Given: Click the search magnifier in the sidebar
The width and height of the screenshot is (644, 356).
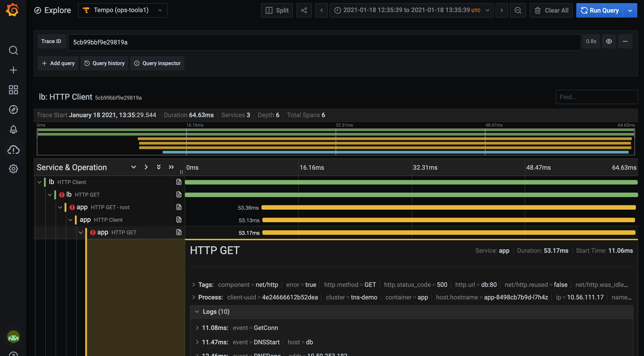Looking at the screenshot, I should (x=13, y=50).
